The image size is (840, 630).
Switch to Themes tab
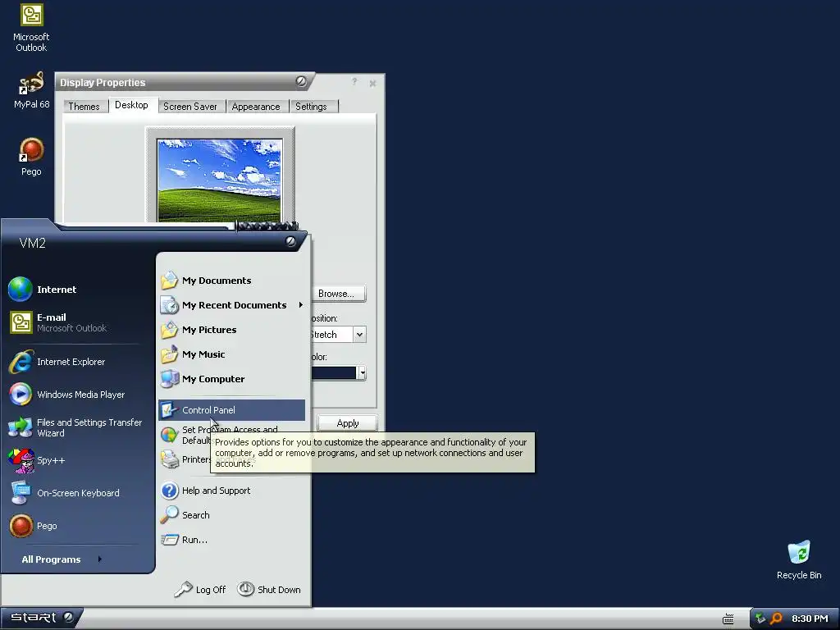click(84, 106)
